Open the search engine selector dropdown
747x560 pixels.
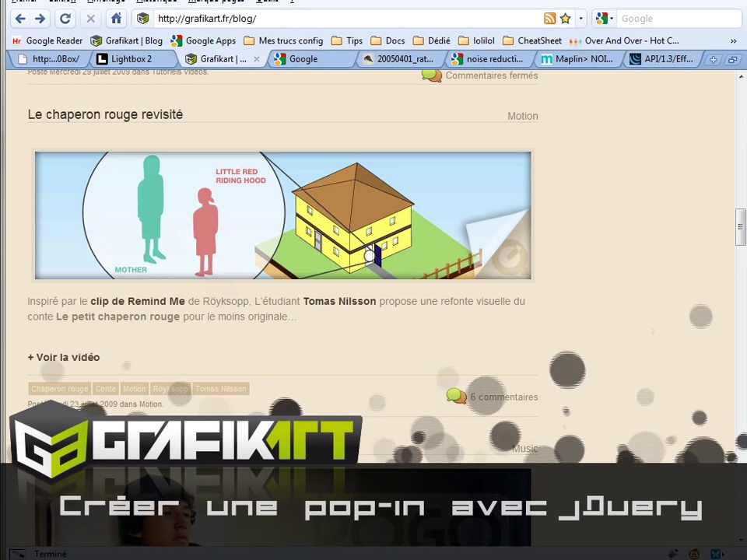click(x=605, y=19)
